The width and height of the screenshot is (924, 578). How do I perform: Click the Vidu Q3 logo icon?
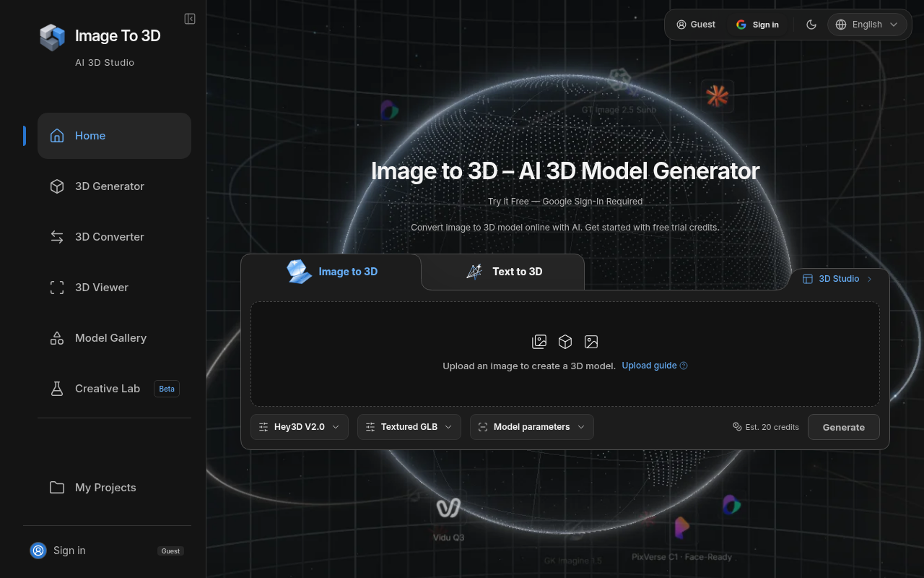pos(448,508)
